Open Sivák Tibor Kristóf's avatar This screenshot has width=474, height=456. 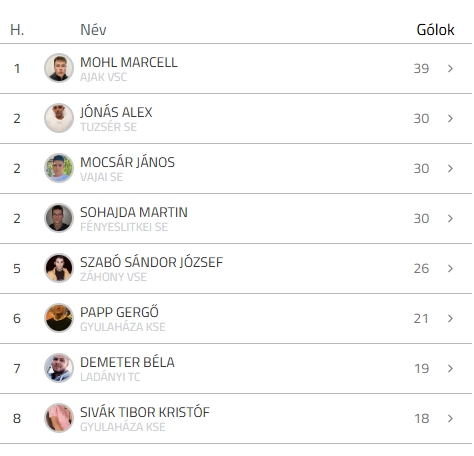coord(59,418)
